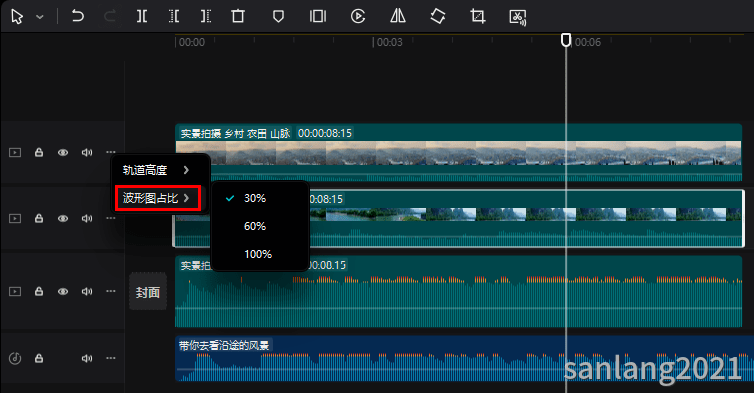This screenshot has height=393, width=754.
Task: Lock the second video track
Action: click(x=39, y=218)
